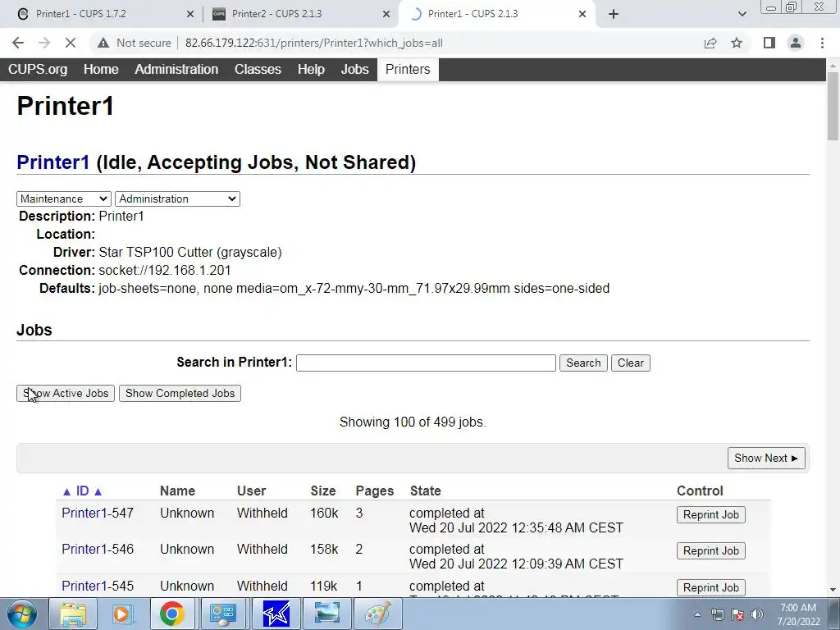Click the Clear button
The width and height of the screenshot is (840, 630).
tap(631, 363)
